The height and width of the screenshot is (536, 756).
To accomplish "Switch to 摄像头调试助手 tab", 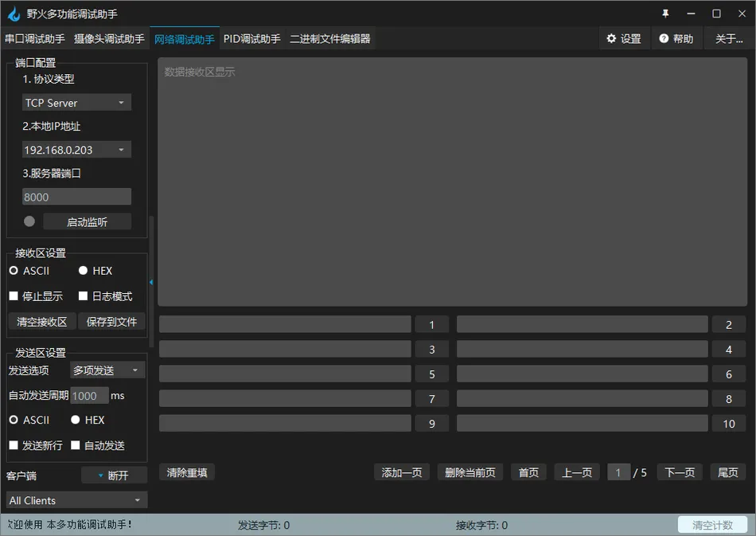I will pyautogui.click(x=109, y=38).
